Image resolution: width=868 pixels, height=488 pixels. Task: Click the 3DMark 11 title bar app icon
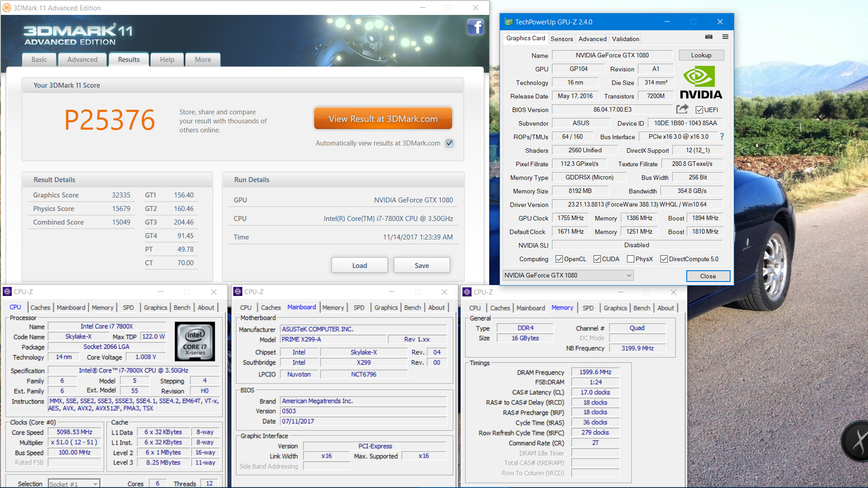click(7, 8)
